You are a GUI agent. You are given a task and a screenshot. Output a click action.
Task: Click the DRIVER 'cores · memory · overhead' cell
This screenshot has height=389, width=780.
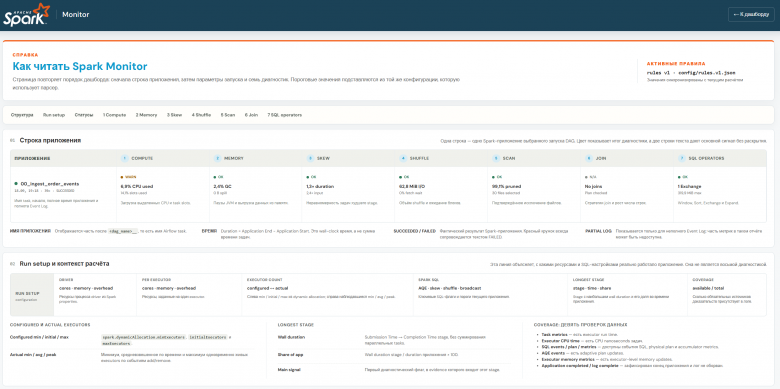(95, 294)
